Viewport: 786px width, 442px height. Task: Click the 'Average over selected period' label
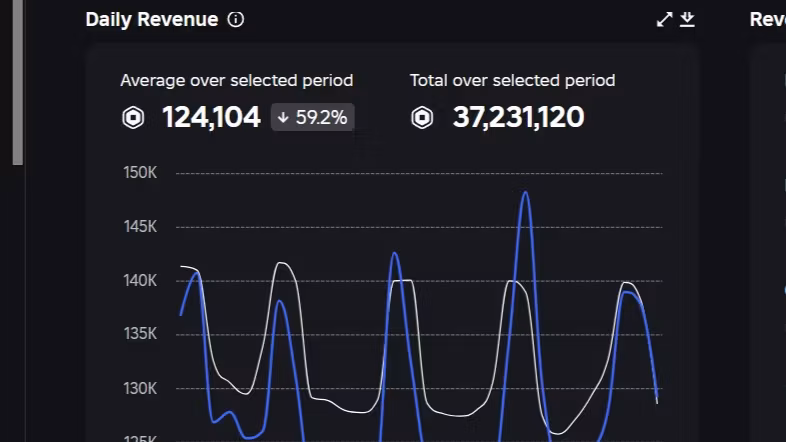[x=236, y=80]
